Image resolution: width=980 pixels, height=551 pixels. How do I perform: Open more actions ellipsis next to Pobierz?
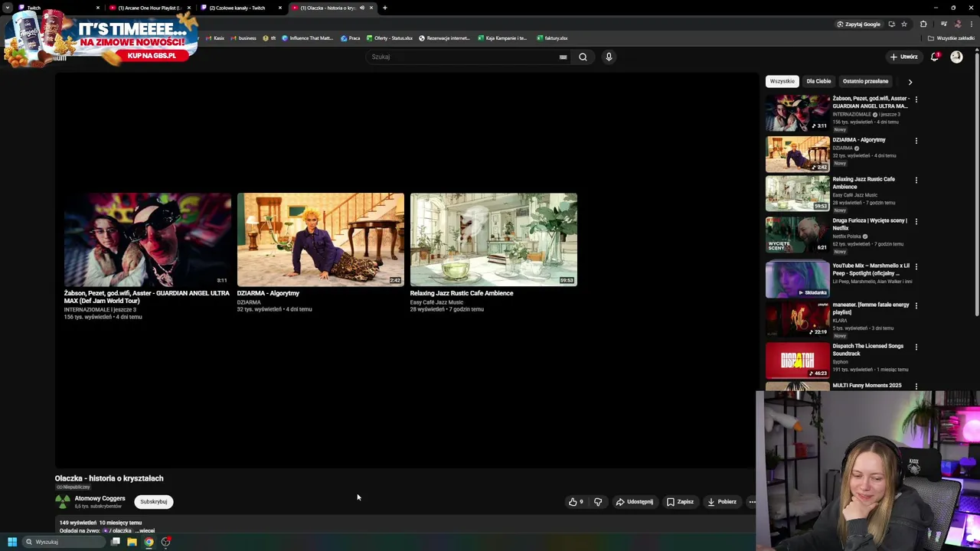pos(752,502)
